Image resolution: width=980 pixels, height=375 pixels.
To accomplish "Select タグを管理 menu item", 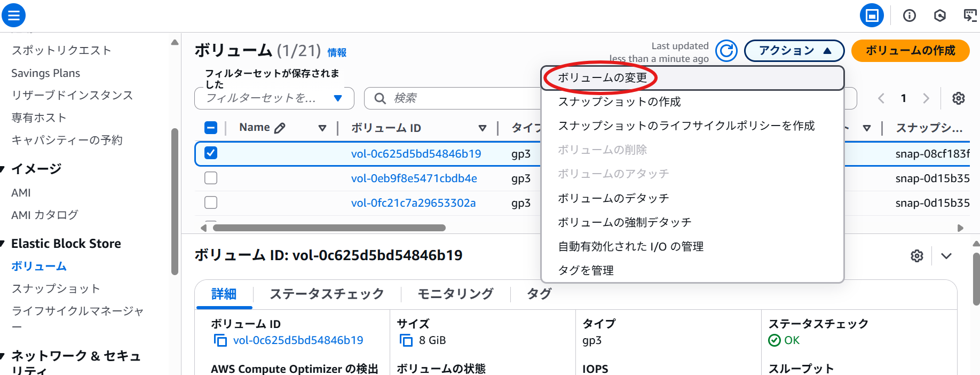I will click(692, 270).
